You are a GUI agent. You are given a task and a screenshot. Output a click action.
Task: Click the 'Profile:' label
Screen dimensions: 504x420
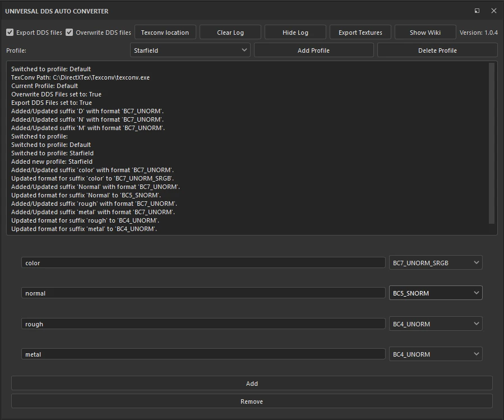click(x=16, y=50)
